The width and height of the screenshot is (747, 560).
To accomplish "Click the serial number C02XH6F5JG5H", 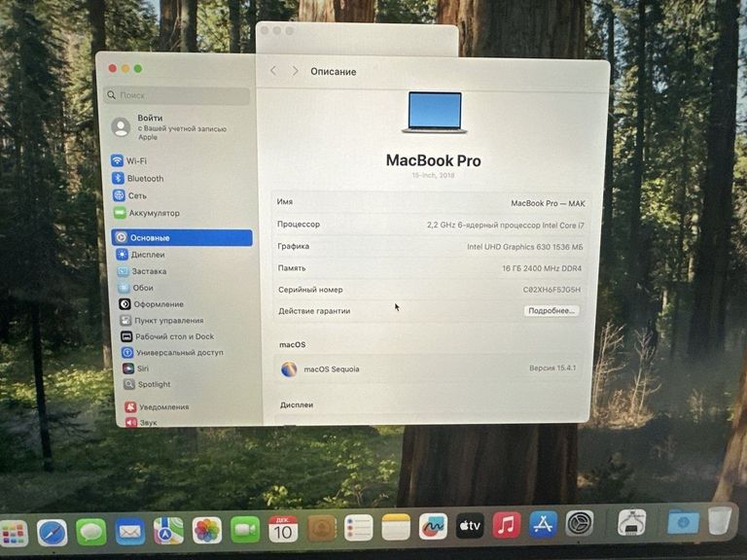I will tap(551, 290).
